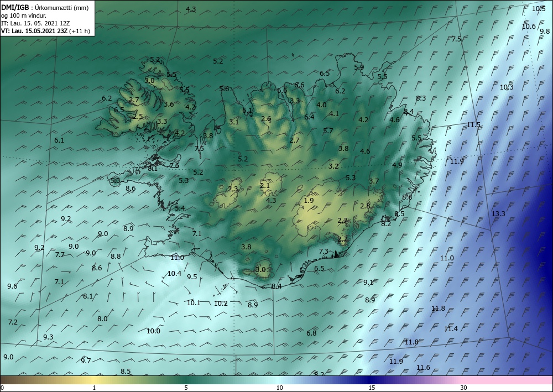Image resolution: width=553 pixels, height=392 pixels.
Task: Click the 9.3 precipitation value
Action: [48, 337]
